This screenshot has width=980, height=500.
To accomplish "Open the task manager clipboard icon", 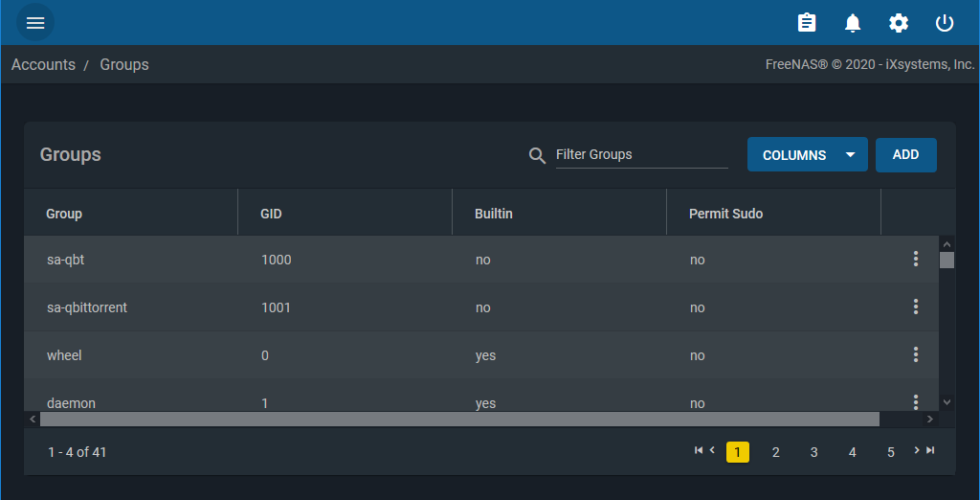I will [x=807, y=23].
